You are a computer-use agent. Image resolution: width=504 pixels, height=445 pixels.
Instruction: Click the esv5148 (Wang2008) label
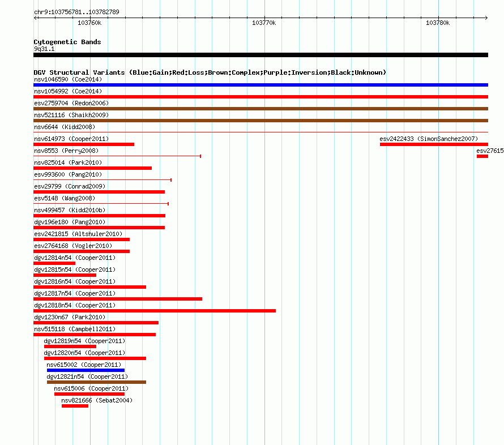[x=65, y=198]
